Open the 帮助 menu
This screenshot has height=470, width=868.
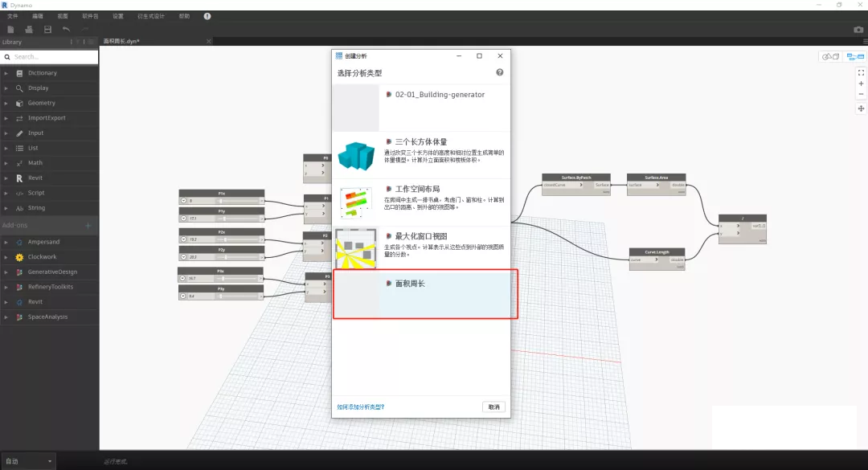coord(184,16)
